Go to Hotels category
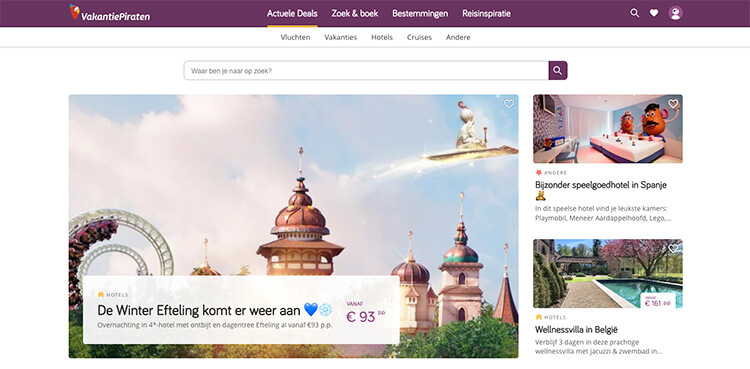 coord(382,37)
